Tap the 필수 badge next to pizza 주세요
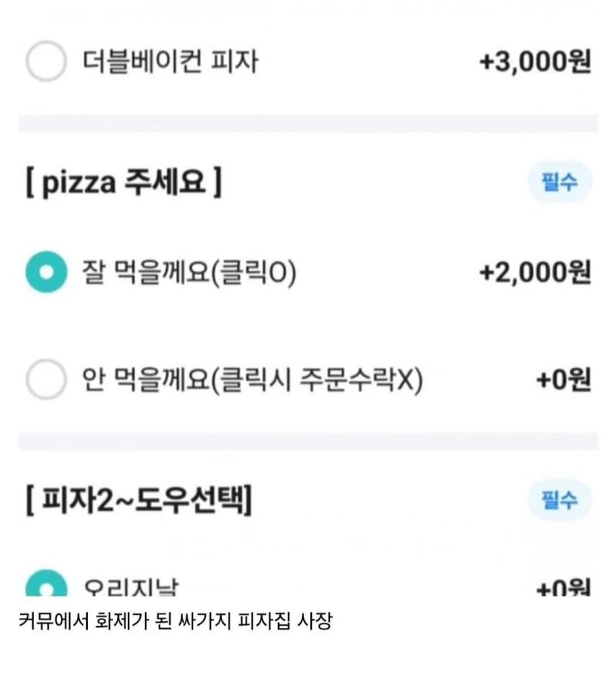This screenshot has height=685, width=616. click(560, 183)
